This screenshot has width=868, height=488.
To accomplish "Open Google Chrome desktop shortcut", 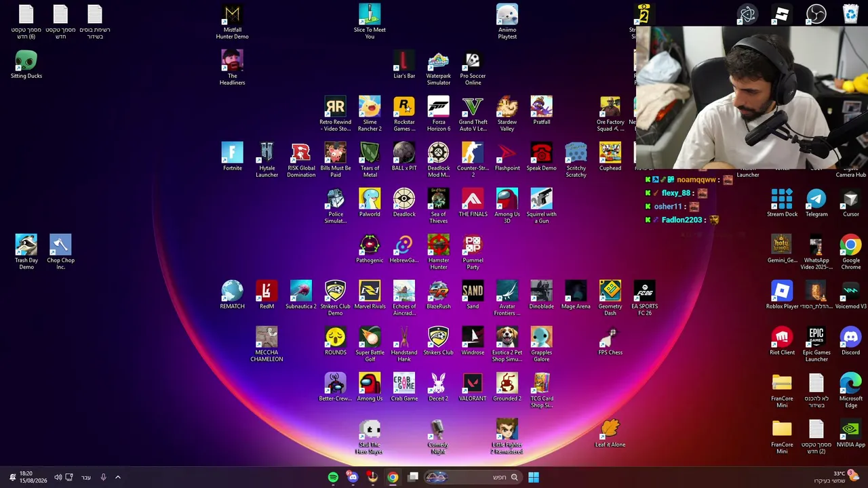I will [851, 252].
